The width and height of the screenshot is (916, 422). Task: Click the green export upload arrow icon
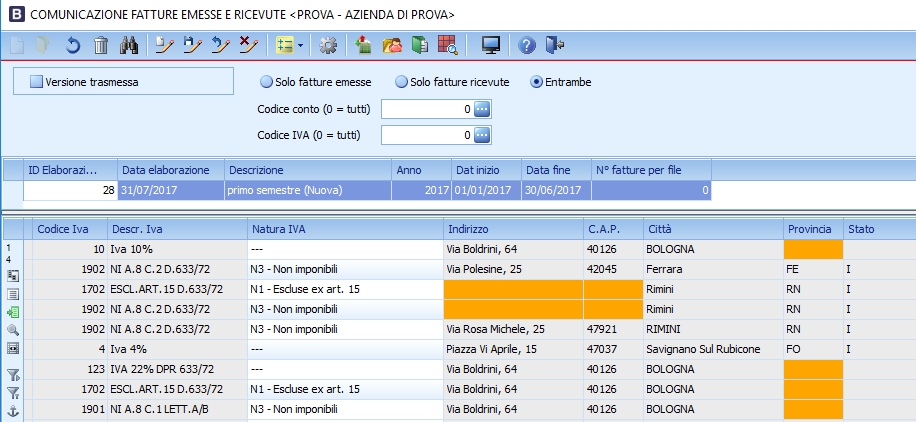363,45
